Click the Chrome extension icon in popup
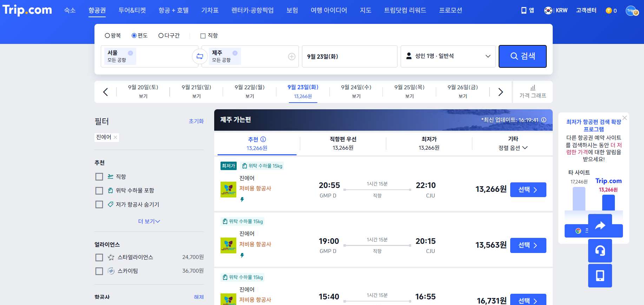This screenshot has height=305, width=644. (x=578, y=231)
